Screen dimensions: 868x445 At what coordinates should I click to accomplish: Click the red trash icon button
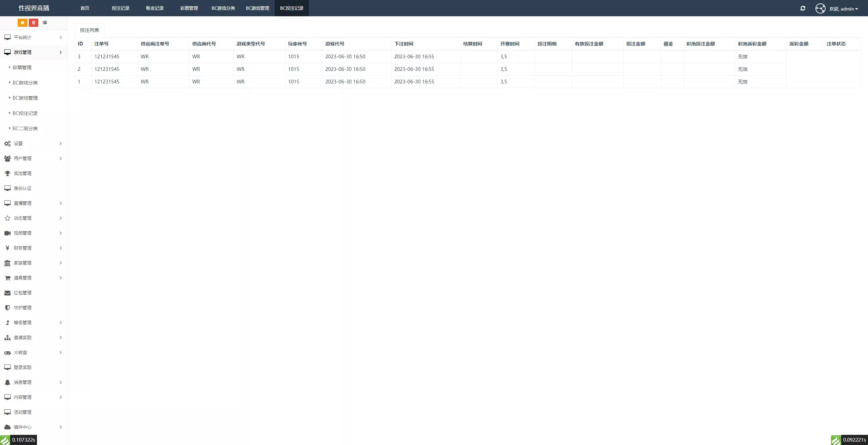click(x=34, y=23)
